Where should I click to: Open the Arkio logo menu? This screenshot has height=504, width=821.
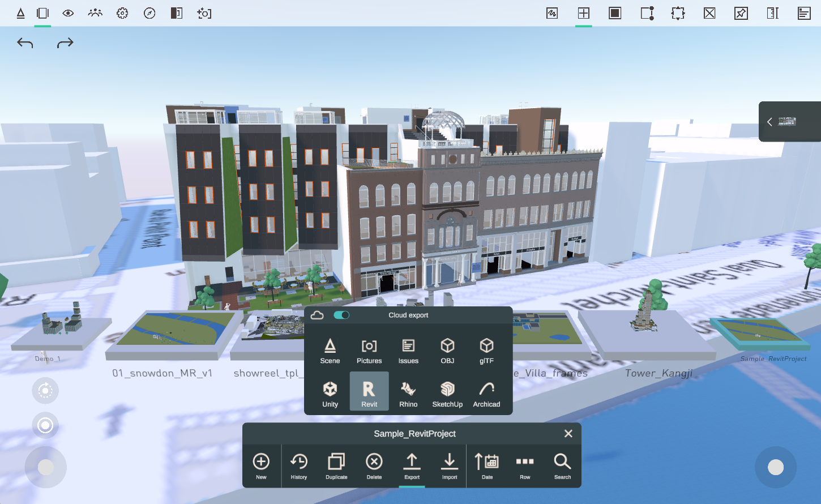point(21,12)
